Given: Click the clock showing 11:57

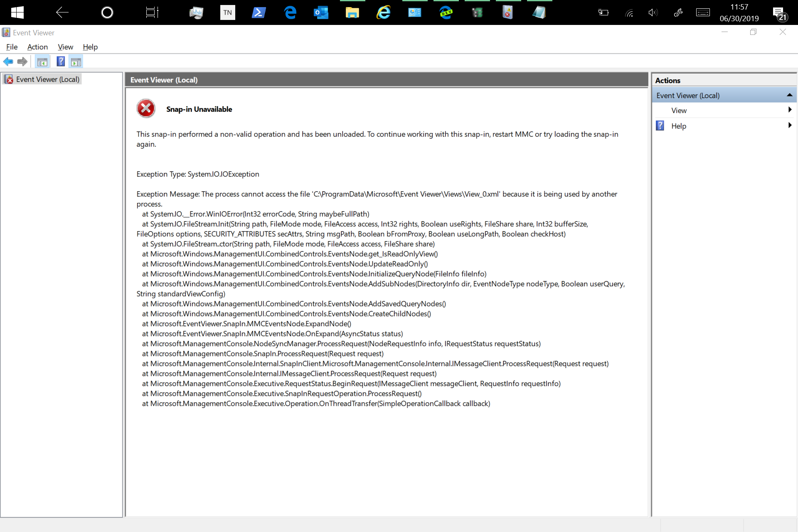Looking at the screenshot, I should pyautogui.click(x=739, y=7).
